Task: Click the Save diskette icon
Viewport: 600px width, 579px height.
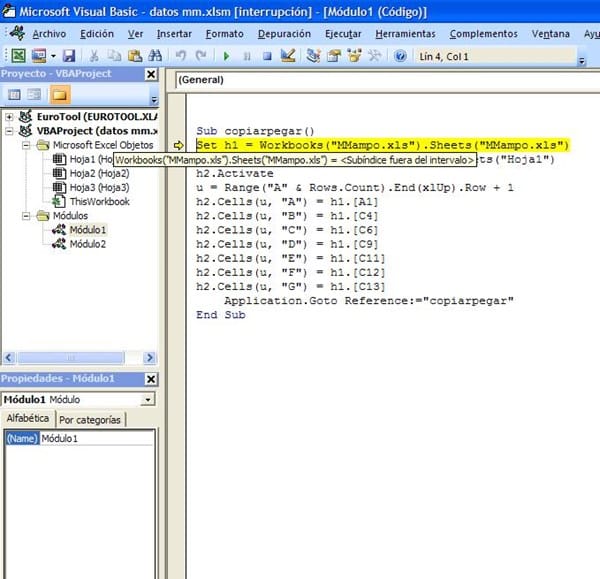Action: point(69,56)
